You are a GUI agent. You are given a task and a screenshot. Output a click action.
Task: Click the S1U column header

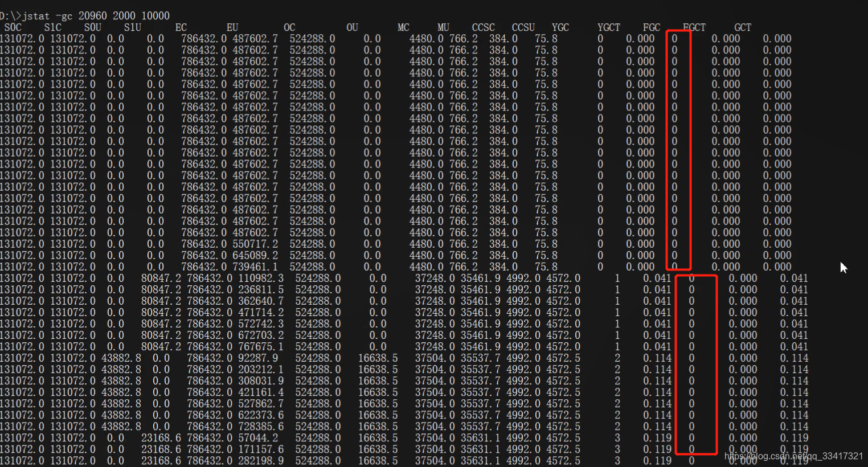point(133,27)
